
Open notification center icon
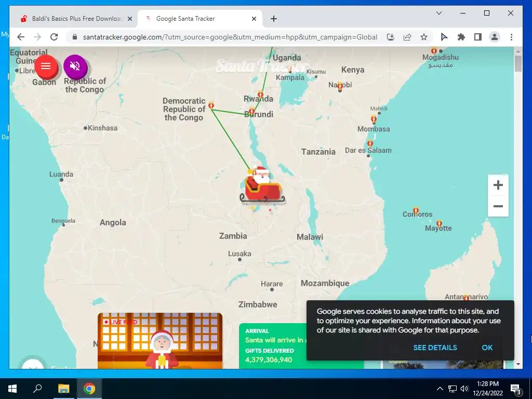pyautogui.click(x=516, y=389)
